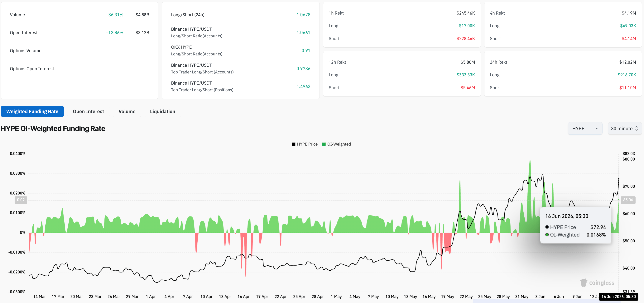Viewport: 644px width, 303px height.
Task: Click the 12h Long liquidation $333.33K
Action: click(466, 75)
